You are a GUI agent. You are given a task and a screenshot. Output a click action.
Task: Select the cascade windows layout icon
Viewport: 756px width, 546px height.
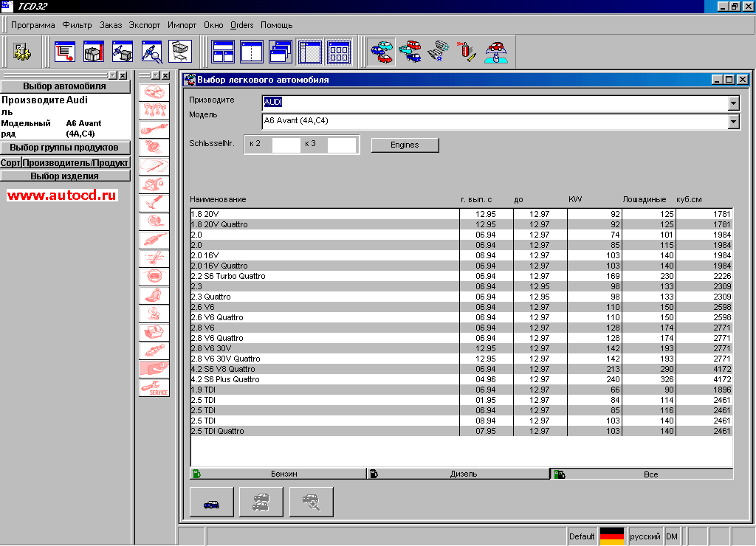pyautogui.click(x=281, y=52)
